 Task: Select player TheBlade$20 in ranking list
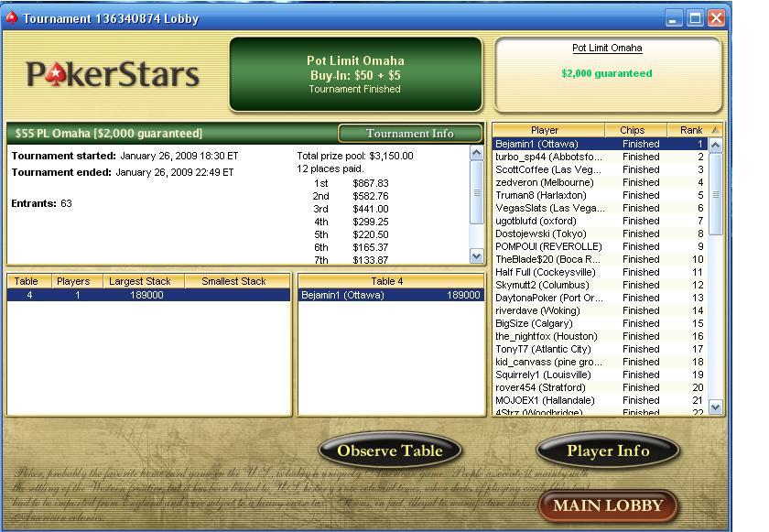point(601,259)
